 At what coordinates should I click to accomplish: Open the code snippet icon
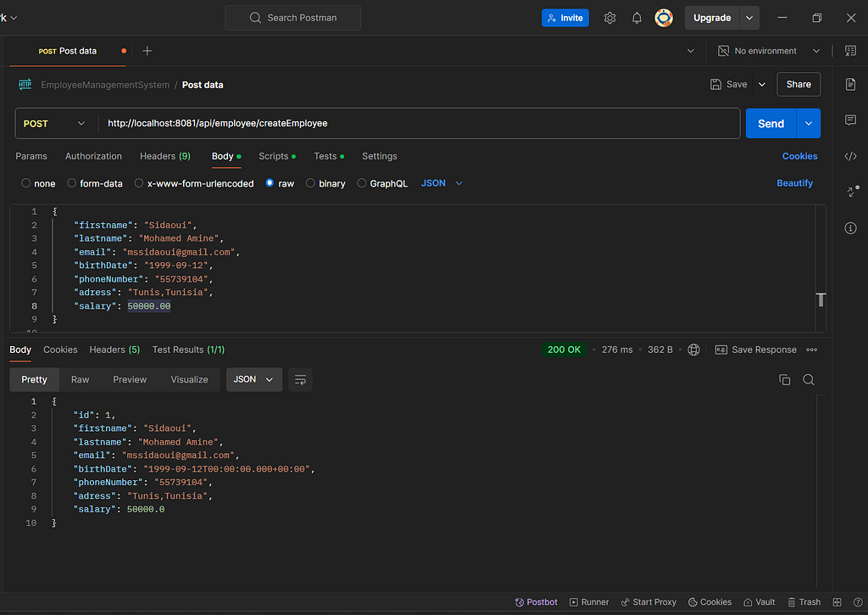coord(850,156)
